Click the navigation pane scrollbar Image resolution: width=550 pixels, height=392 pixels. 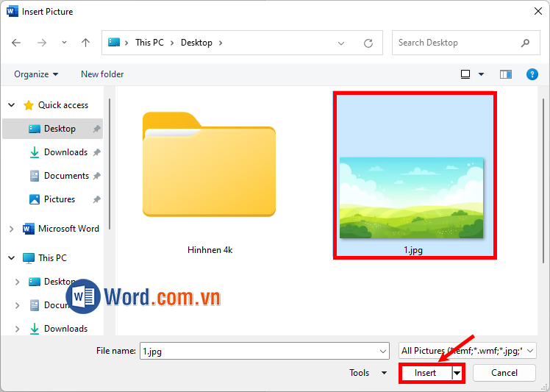(x=110, y=164)
